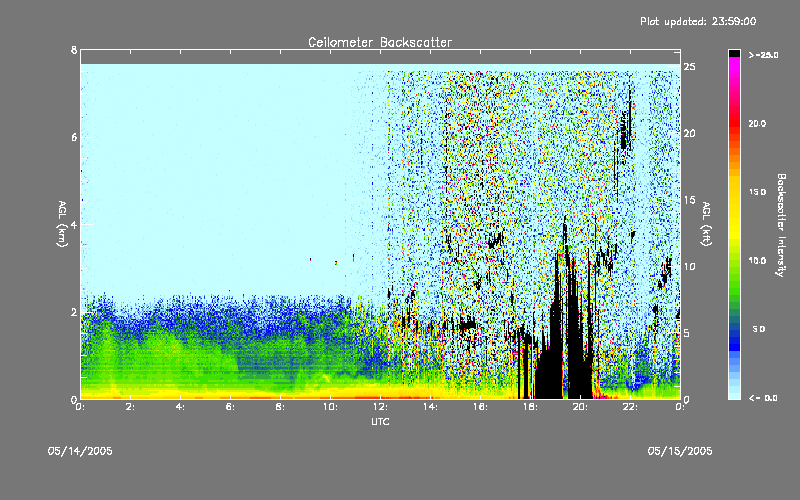Click the 'Backscatter Intensity' colorbar label
800x500 pixels.
point(781,225)
